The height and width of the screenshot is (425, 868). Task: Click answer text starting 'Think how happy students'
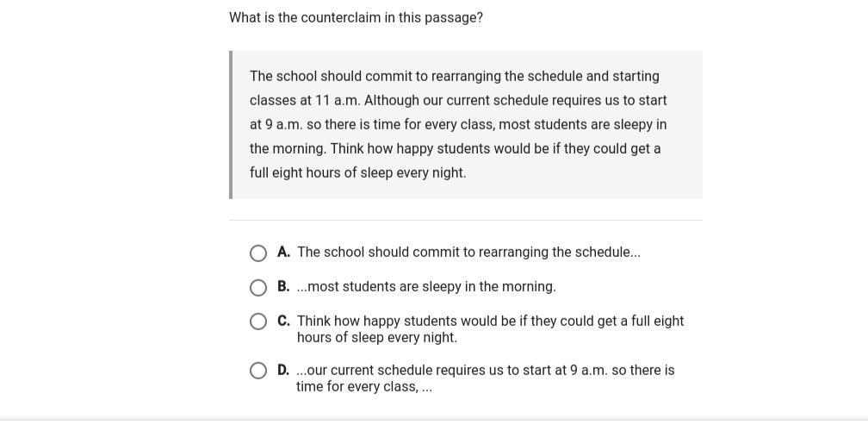point(490,328)
